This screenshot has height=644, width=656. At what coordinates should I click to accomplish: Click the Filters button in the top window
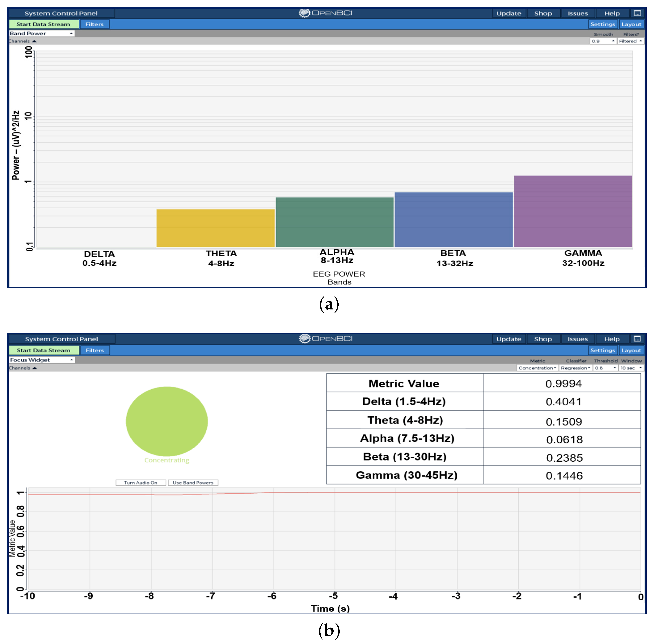click(x=94, y=24)
